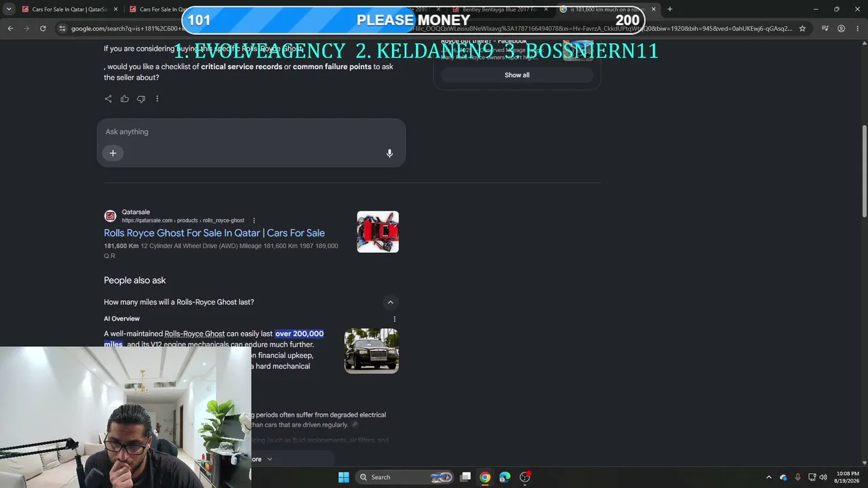Open OBS Studio from the taskbar
Viewport: 868px width, 488px height.
[x=525, y=477]
